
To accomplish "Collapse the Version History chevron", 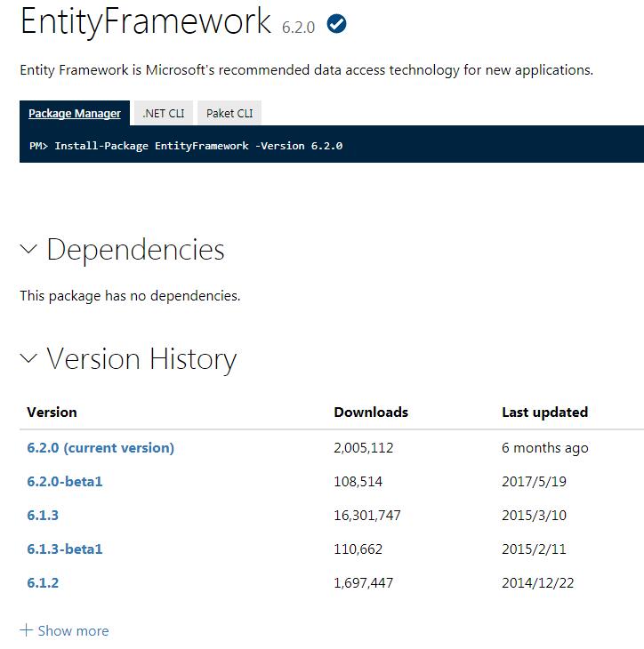I will [x=28, y=358].
